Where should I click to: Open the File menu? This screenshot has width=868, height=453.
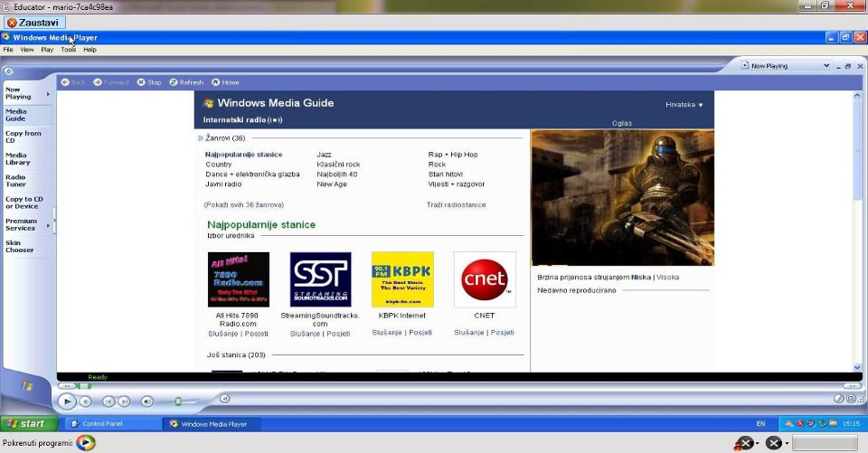tap(8, 50)
